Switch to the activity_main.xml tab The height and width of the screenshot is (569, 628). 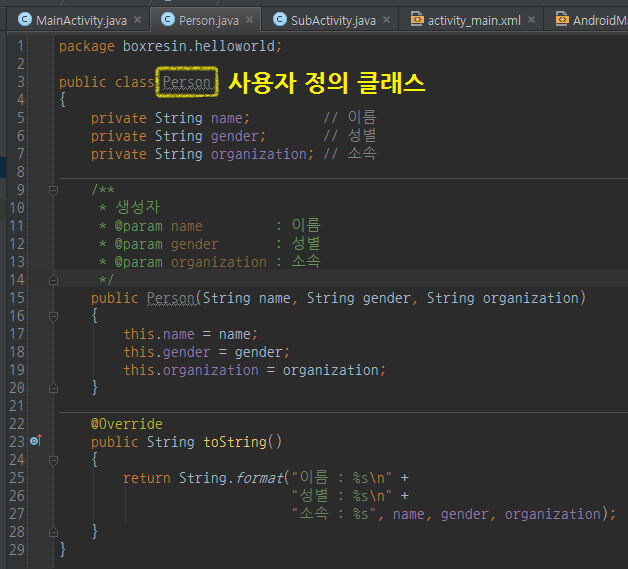click(x=471, y=20)
